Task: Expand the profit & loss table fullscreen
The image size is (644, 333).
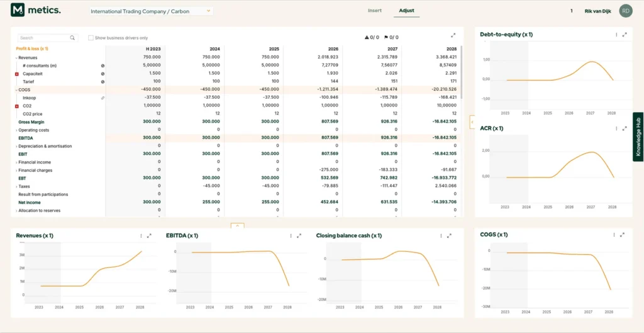Action: coord(453,35)
